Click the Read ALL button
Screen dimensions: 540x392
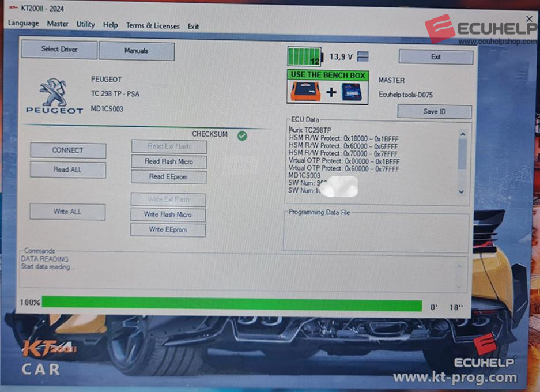coord(67,170)
